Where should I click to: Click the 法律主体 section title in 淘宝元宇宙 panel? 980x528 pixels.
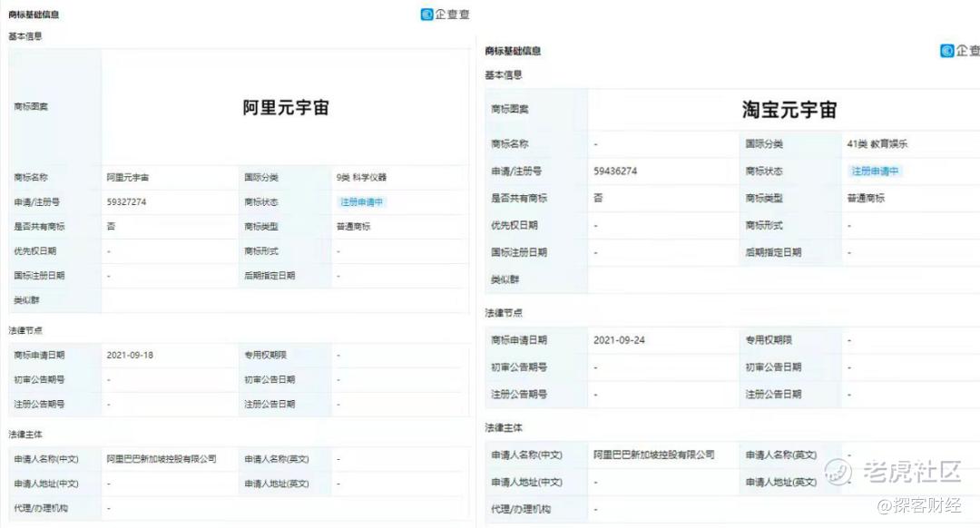(x=503, y=427)
